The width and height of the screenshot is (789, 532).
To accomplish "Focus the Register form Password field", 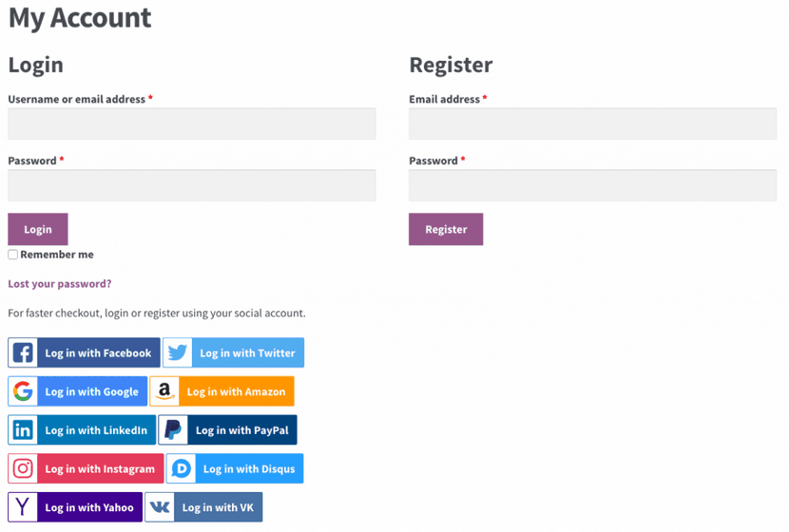I will (592, 185).
